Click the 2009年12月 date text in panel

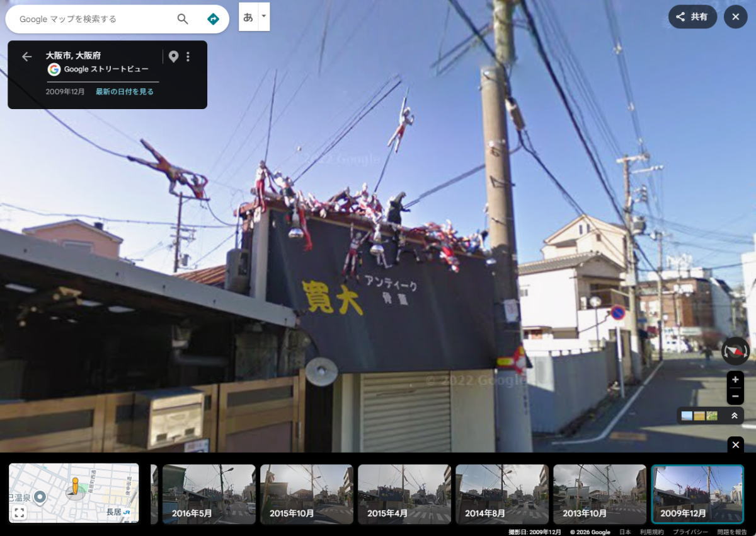pyautogui.click(x=65, y=91)
